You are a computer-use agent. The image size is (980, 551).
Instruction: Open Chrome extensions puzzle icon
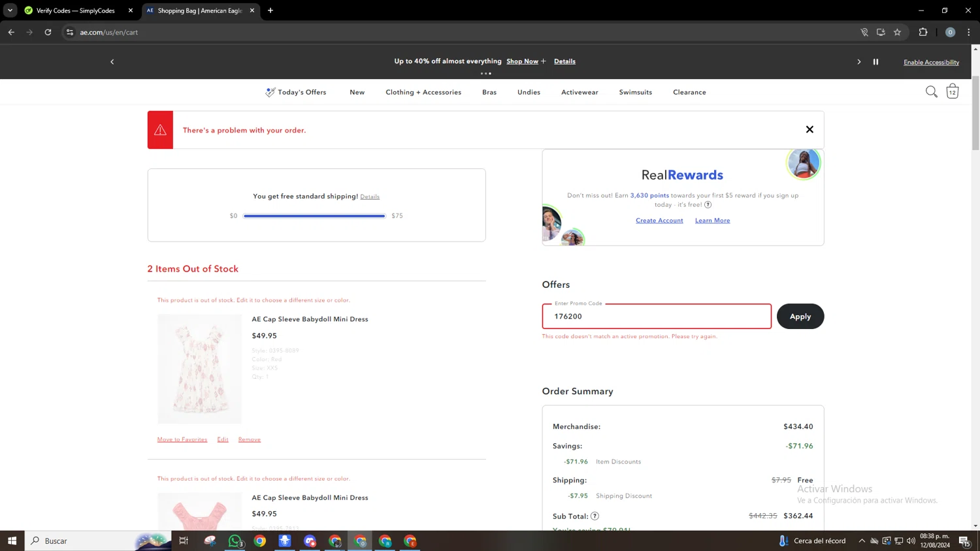(x=923, y=32)
